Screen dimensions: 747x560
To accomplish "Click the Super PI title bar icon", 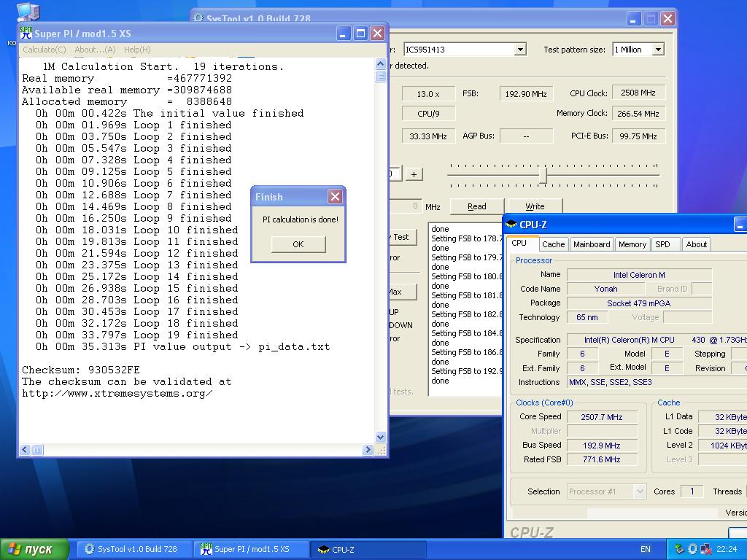I will (26, 34).
